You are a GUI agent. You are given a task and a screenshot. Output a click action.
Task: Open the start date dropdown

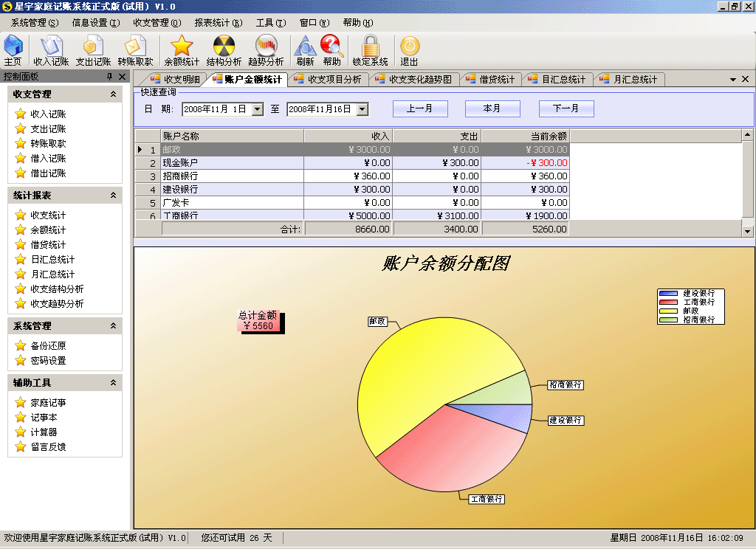coord(257,109)
